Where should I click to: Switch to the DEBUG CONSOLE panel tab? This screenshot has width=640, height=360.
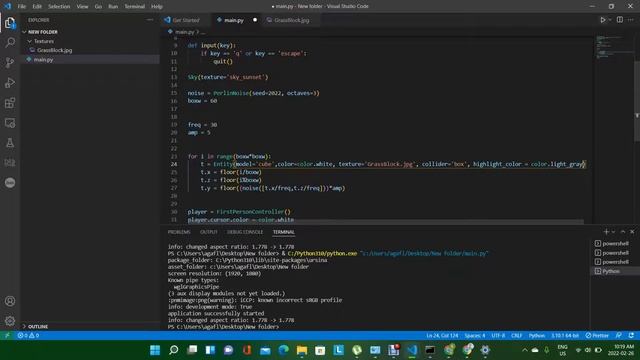(245, 232)
